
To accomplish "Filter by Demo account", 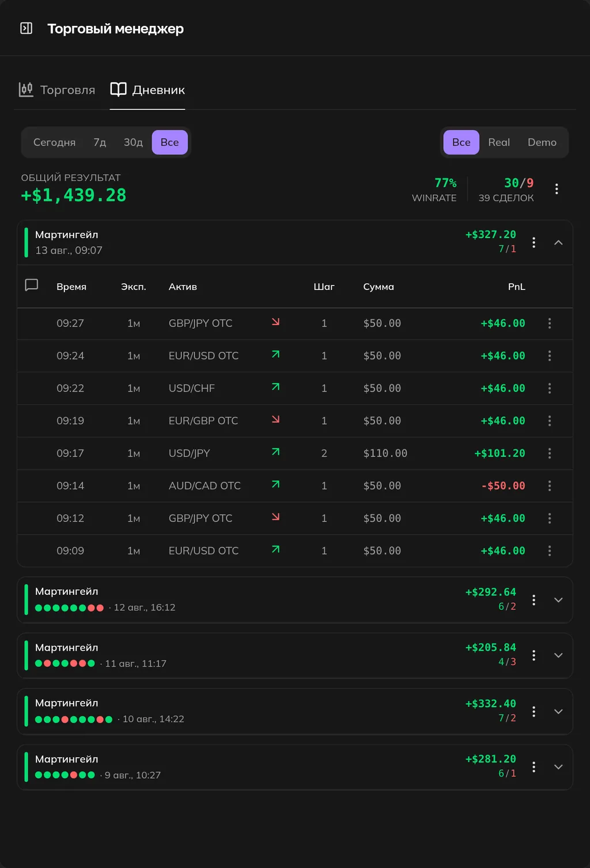I will [x=542, y=142].
